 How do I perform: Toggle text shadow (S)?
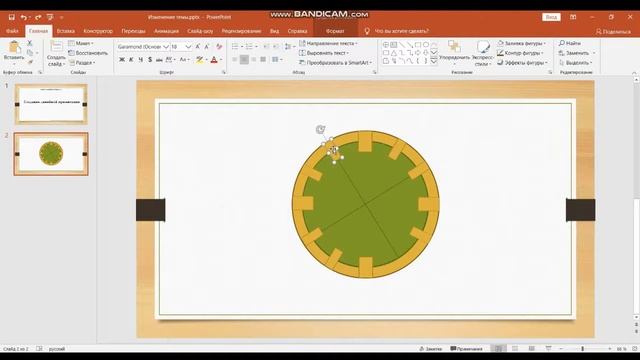point(150,60)
